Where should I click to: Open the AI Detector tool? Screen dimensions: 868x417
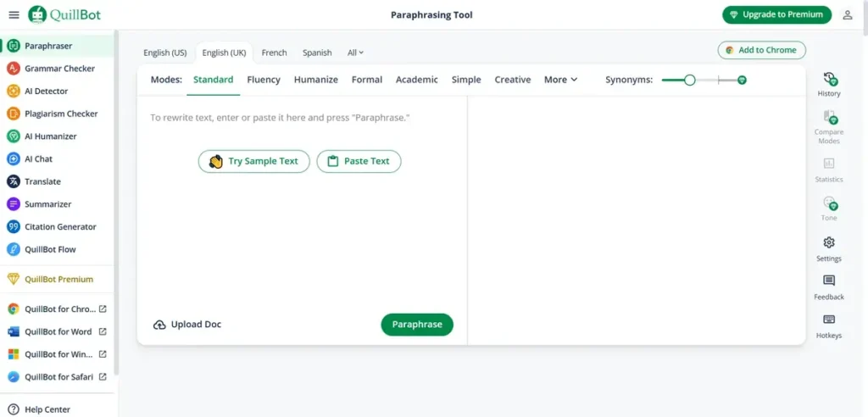click(x=46, y=92)
